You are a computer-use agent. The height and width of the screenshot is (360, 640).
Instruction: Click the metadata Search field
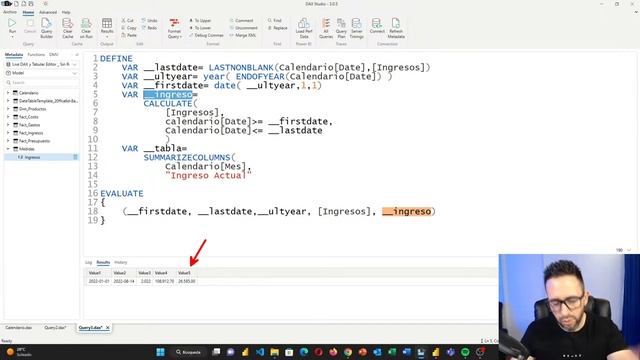(42, 82)
